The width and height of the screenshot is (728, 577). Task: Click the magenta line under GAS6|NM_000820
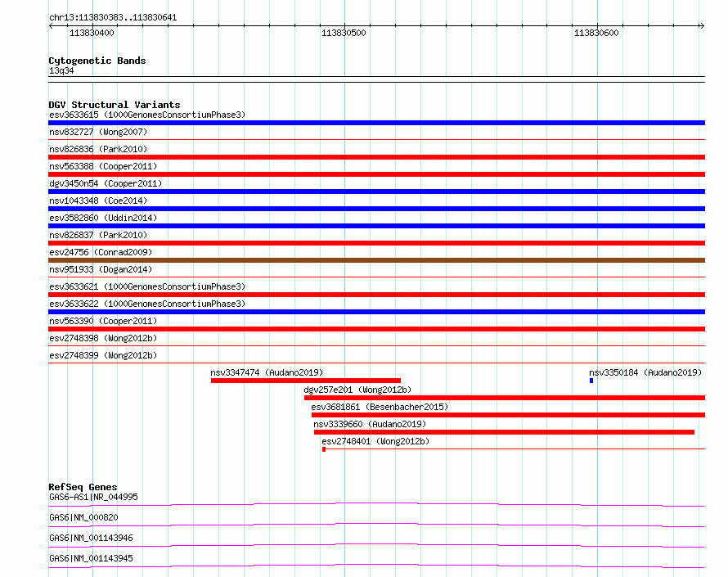[x=376, y=525]
